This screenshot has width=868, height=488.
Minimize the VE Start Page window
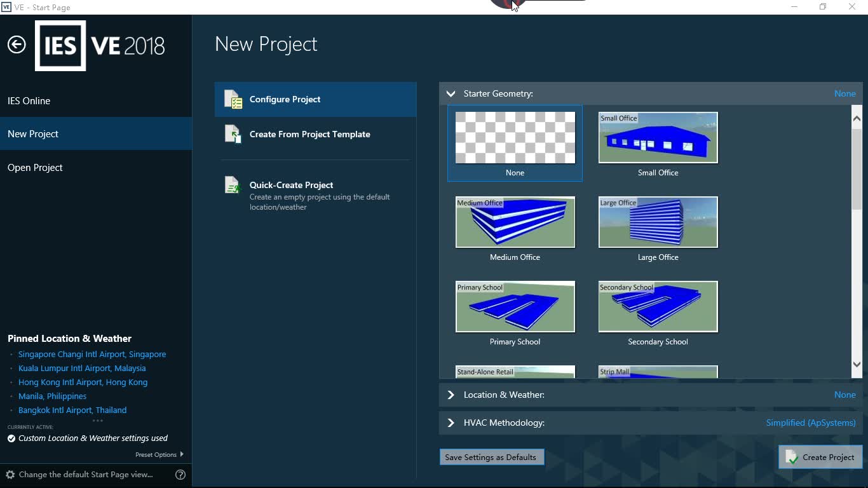click(x=794, y=7)
